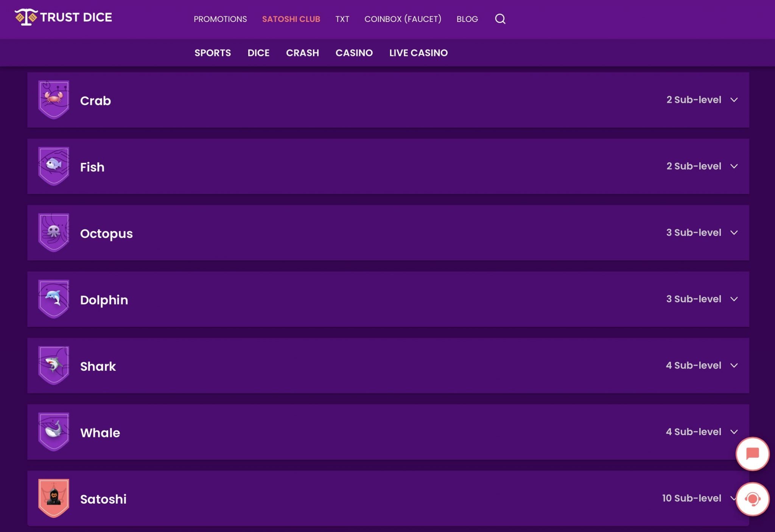Open the Satoshi Club menu item
Viewport: 775px width, 532px height.
point(291,19)
